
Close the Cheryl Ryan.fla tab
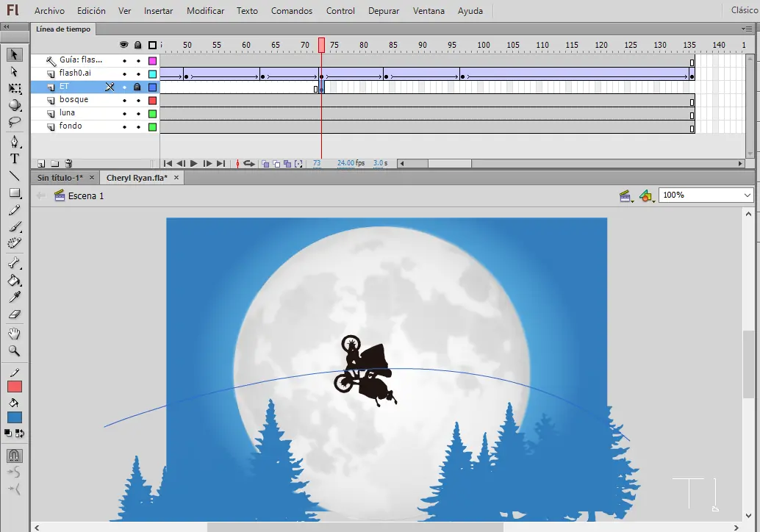point(176,178)
